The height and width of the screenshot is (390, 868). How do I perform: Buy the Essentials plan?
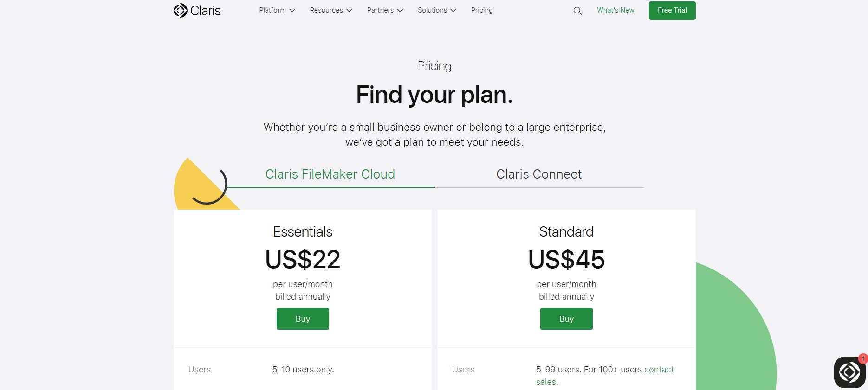(303, 319)
